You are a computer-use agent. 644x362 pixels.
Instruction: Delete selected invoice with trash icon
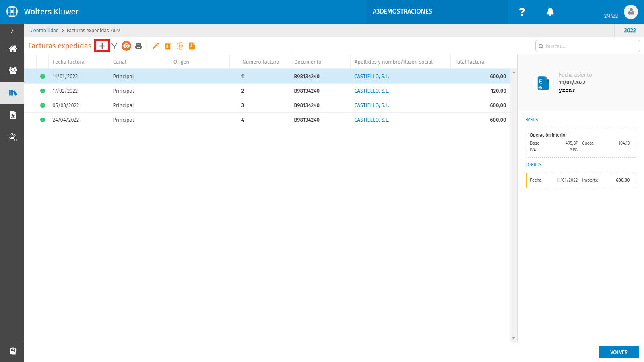click(168, 46)
